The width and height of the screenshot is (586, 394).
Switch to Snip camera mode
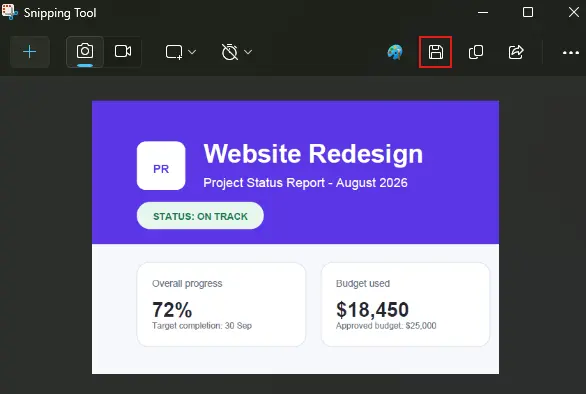click(85, 52)
